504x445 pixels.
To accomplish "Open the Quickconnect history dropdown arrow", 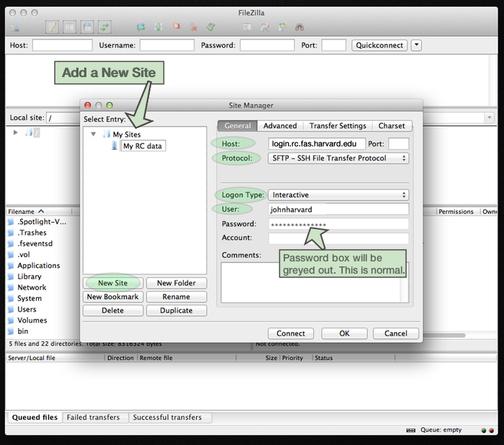I will coord(416,45).
